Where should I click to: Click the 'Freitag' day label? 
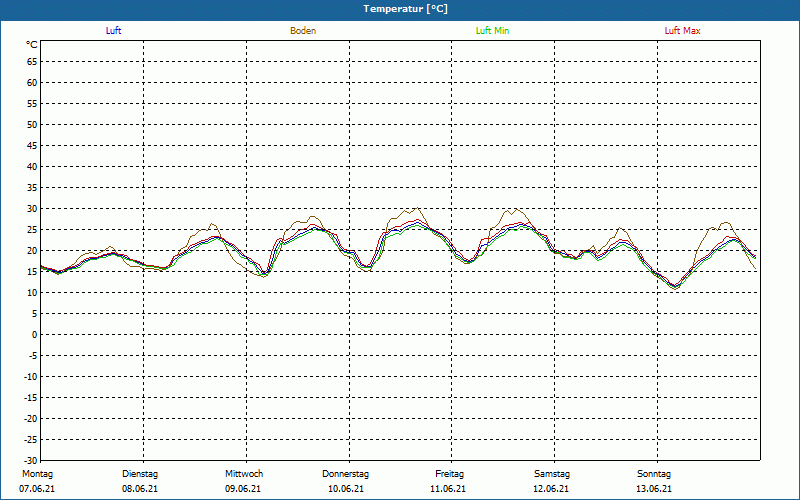click(449, 474)
